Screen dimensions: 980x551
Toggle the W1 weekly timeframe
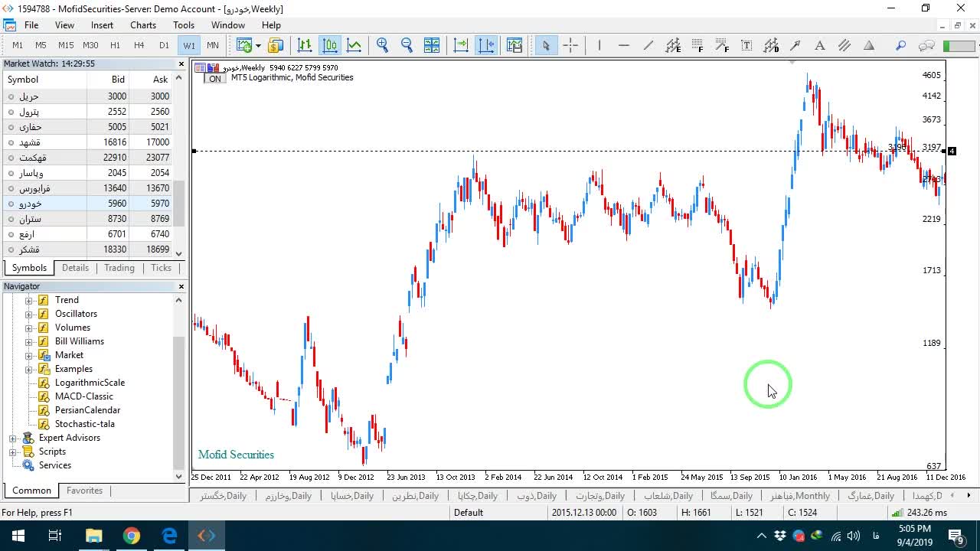point(189,45)
